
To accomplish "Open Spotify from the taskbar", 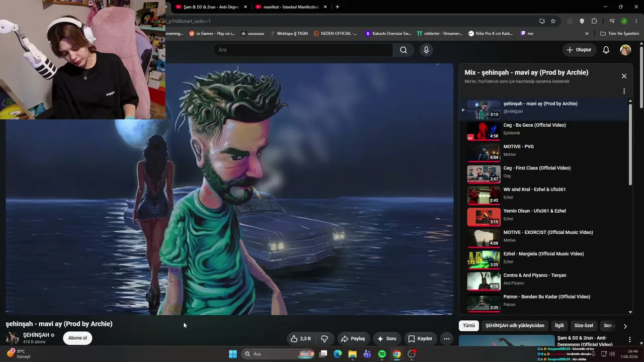I will point(382,354).
